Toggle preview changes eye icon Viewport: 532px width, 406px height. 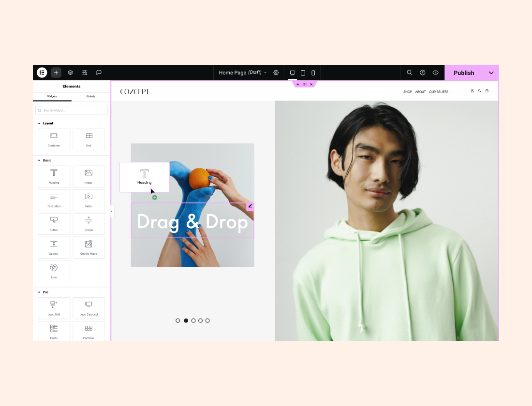point(436,72)
